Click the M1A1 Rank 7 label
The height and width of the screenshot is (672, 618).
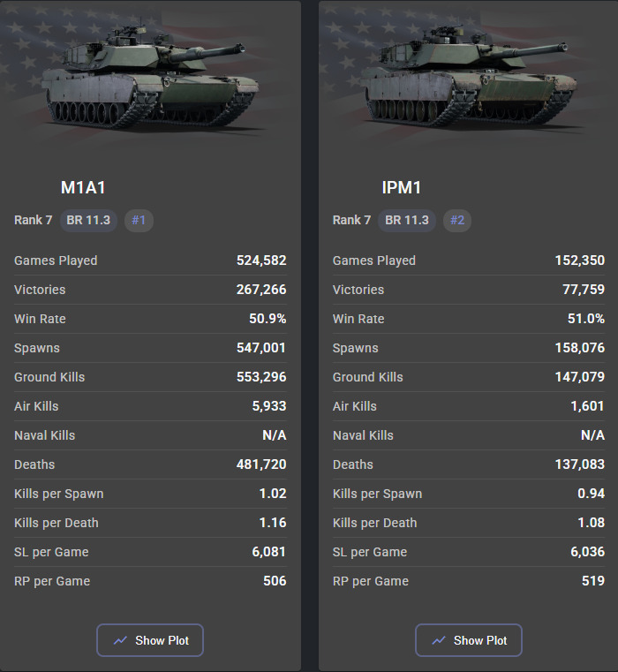tap(33, 220)
